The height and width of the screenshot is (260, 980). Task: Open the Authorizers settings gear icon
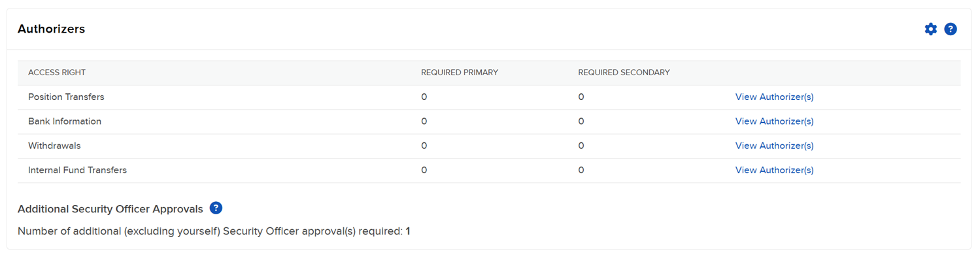click(x=930, y=29)
